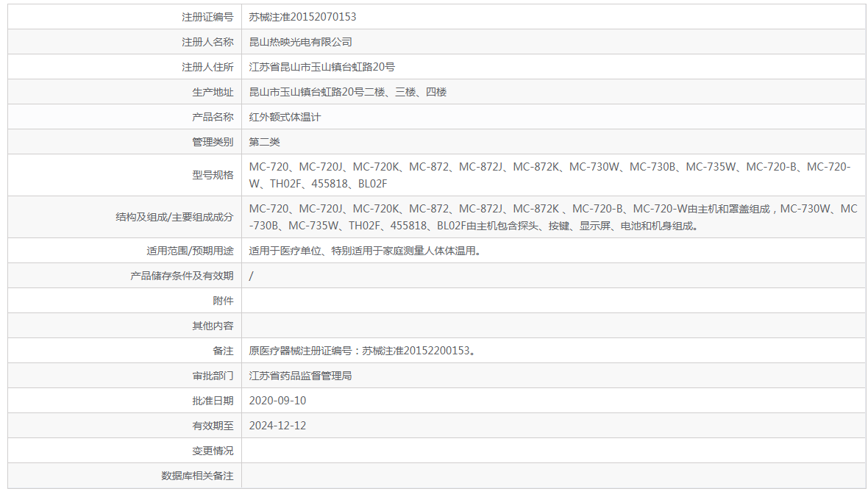
Task: Select the 备注 label
Action: 224,351
